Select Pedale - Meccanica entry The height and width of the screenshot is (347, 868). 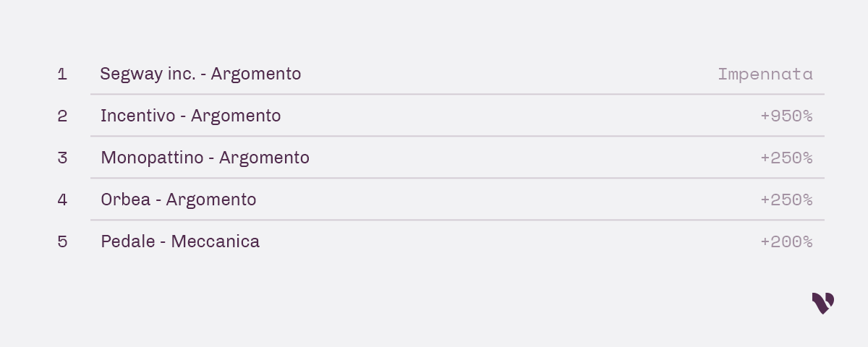[x=180, y=241]
